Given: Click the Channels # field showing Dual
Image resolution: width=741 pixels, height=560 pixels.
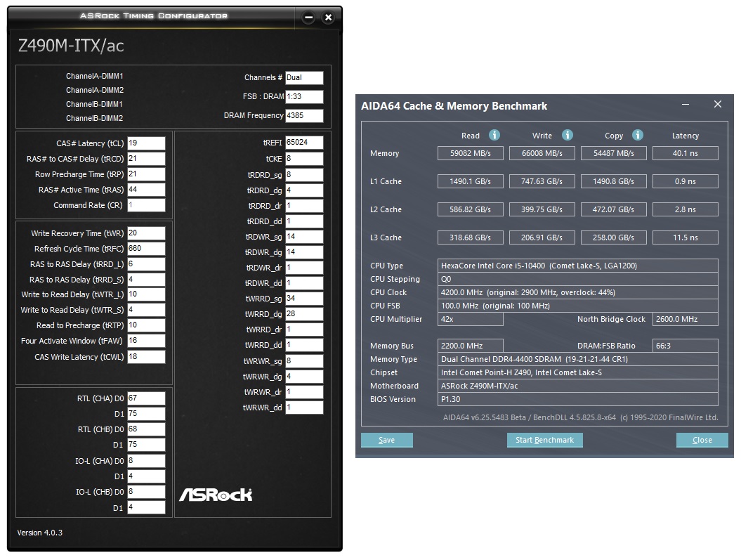Looking at the screenshot, I should pyautogui.click(x=304, y=77).
